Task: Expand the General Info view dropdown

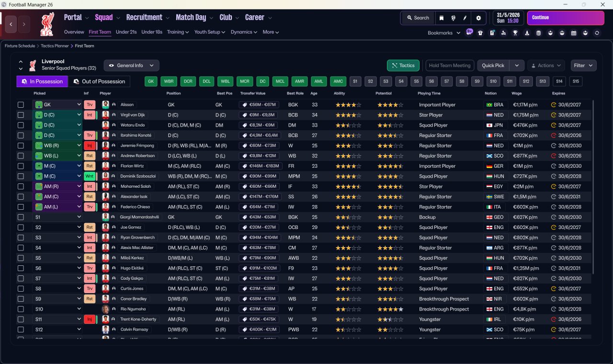Action: tap(132, 66)
